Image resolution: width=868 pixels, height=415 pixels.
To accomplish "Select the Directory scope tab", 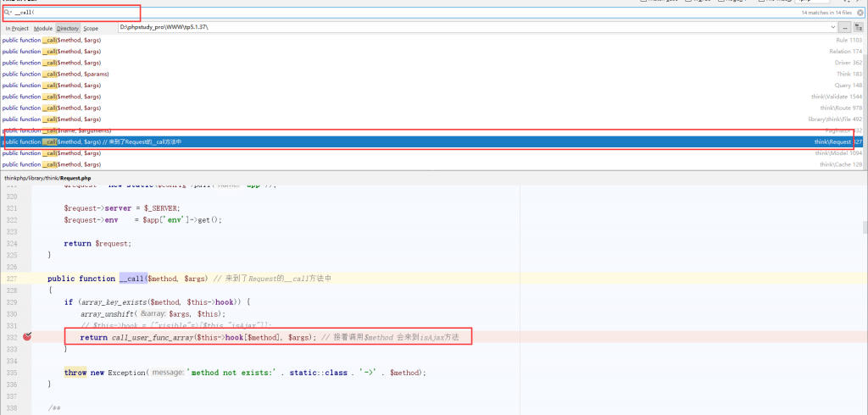I will pyautogui.click(x=68, y=28).
